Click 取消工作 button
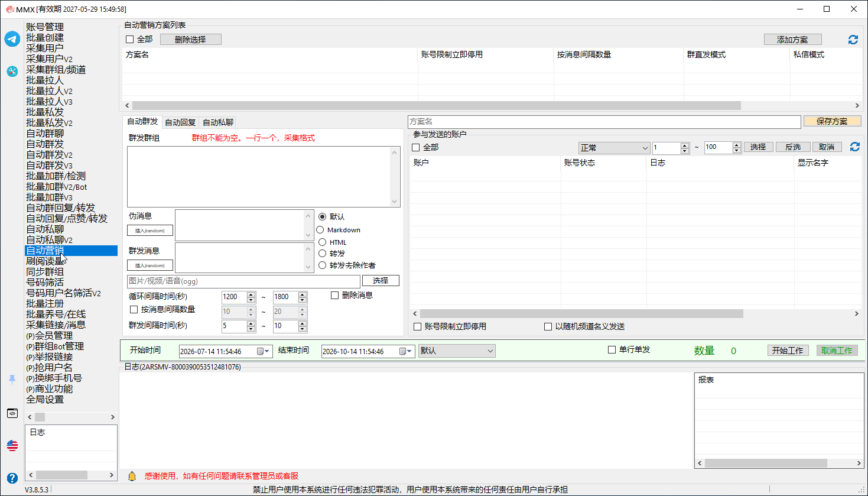 coord(837,351)
